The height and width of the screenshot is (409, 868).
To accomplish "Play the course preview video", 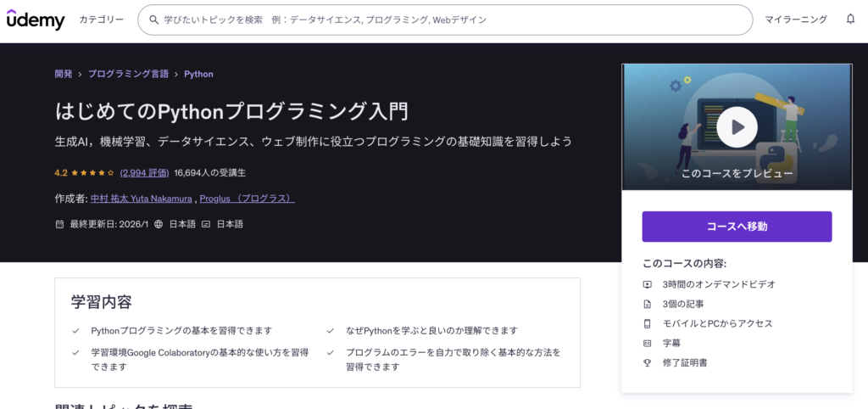I will point(736,127).
